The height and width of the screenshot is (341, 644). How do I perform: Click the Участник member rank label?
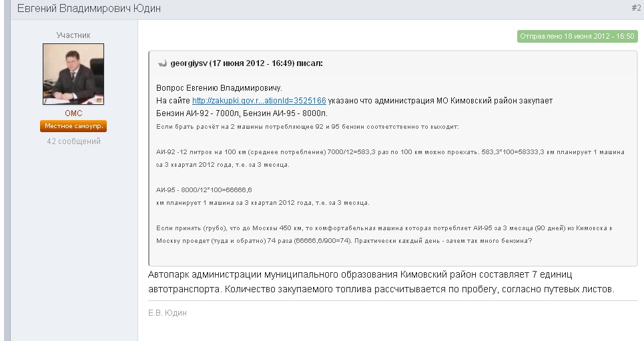(73, 35)
